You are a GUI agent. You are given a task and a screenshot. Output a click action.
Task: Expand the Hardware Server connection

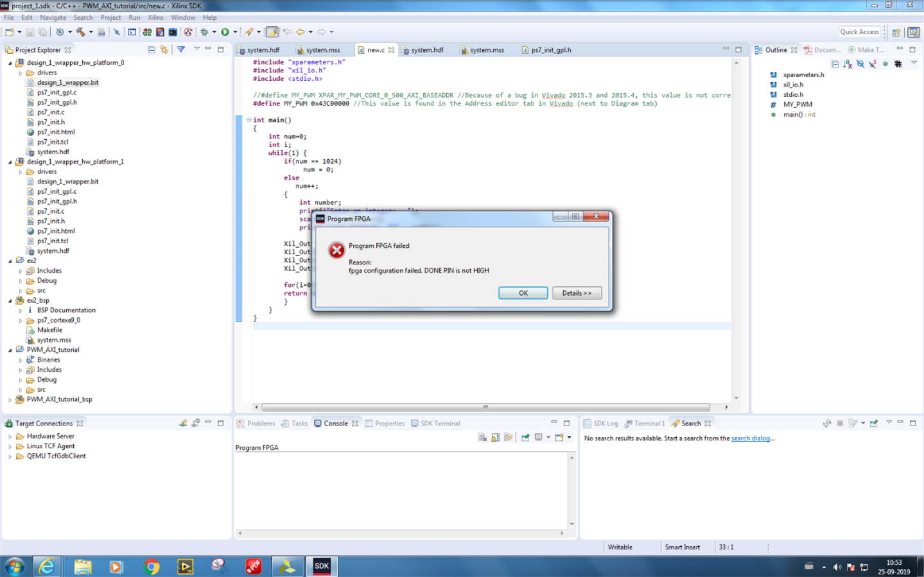[10, 436]
